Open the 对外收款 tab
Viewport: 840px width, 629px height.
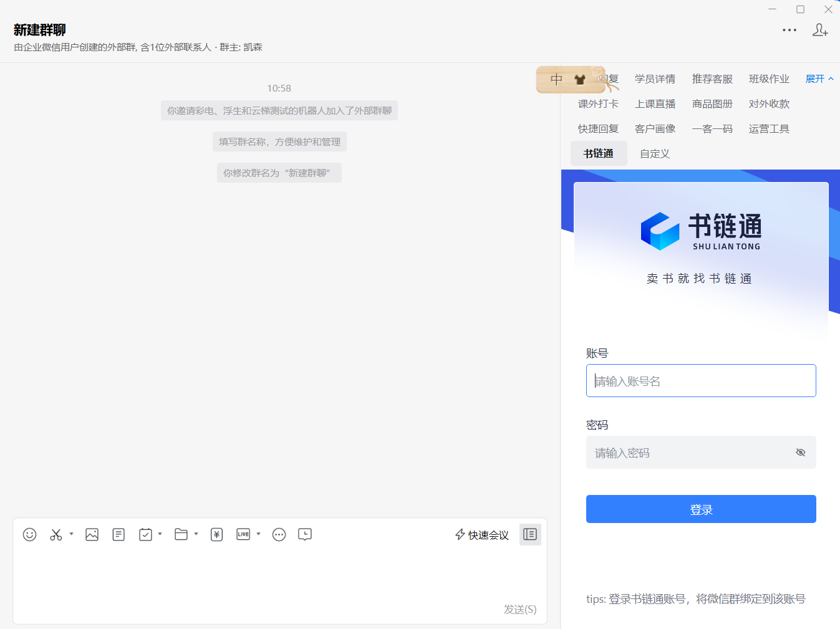(769, 103)
